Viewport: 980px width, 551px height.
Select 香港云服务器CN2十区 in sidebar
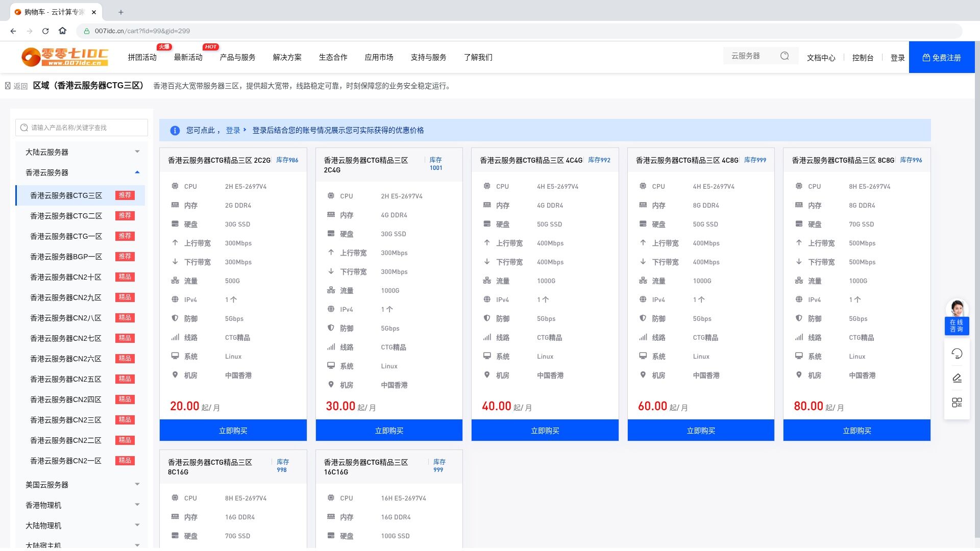[81, 277]
